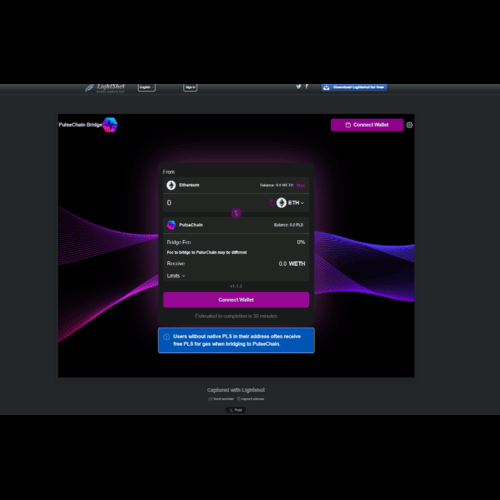Click the '0.0 WETH' receive amount
Viewport: 500px width, 500px height.
point(292,264)
